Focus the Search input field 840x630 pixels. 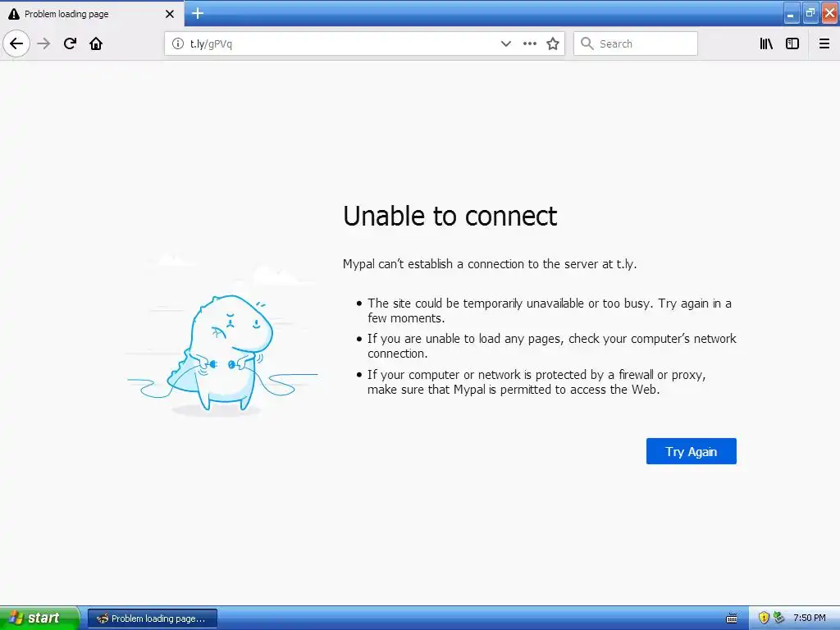[636, 43]
